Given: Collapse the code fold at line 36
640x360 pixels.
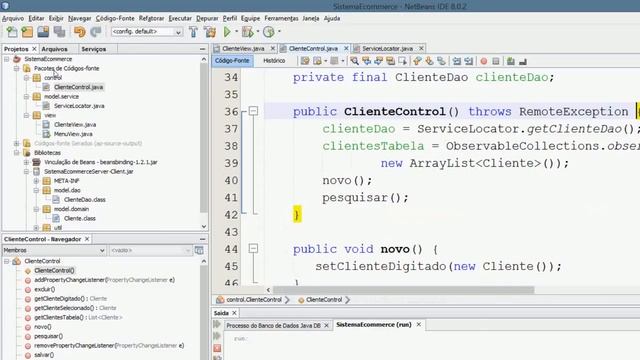Looking at the screenshot, I should 253,111.
